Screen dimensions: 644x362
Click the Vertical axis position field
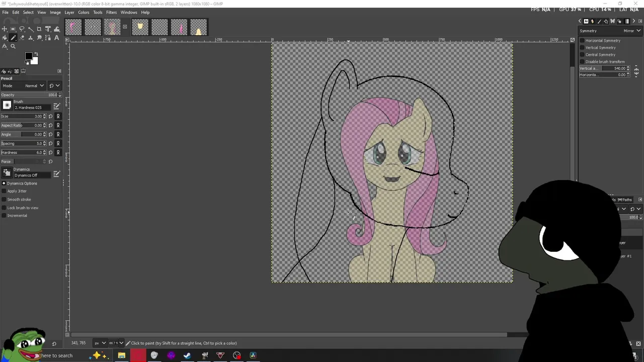[604, 68]
